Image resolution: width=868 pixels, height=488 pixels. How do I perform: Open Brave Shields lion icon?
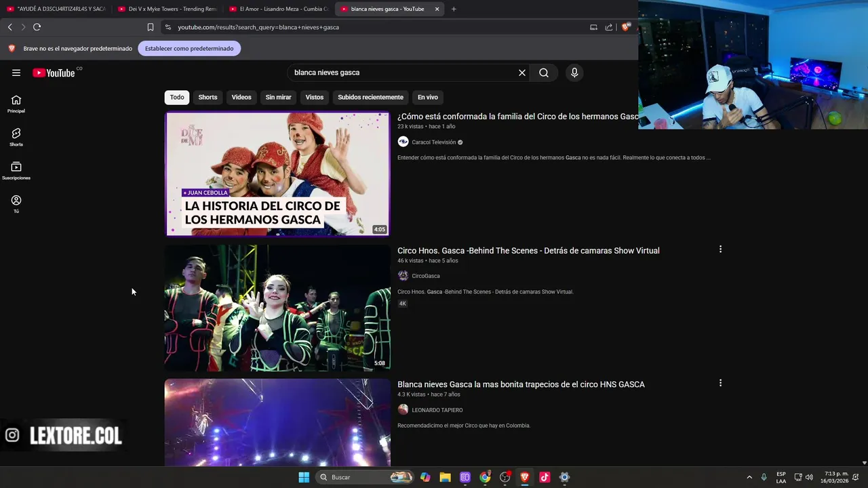625,27
